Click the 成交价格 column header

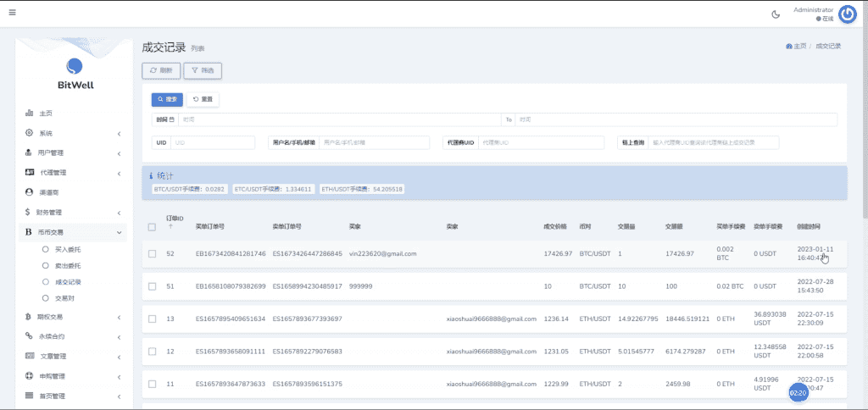(555, 227)
